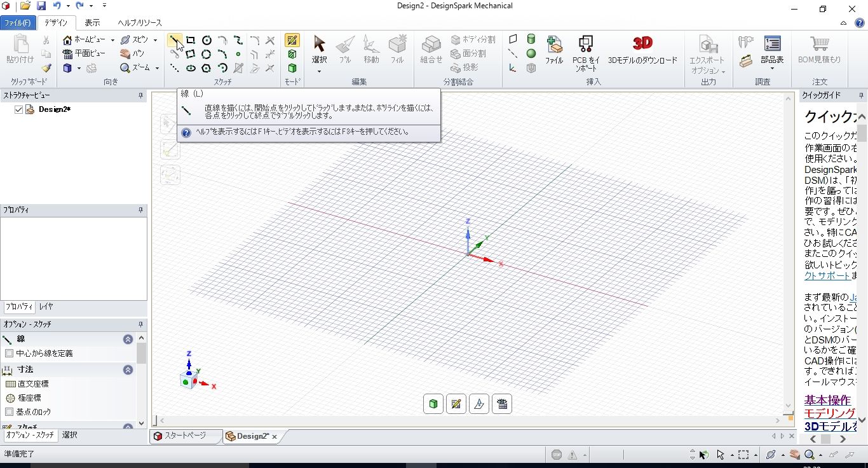Select the Pull (プル) tool

tap(345, 49)
